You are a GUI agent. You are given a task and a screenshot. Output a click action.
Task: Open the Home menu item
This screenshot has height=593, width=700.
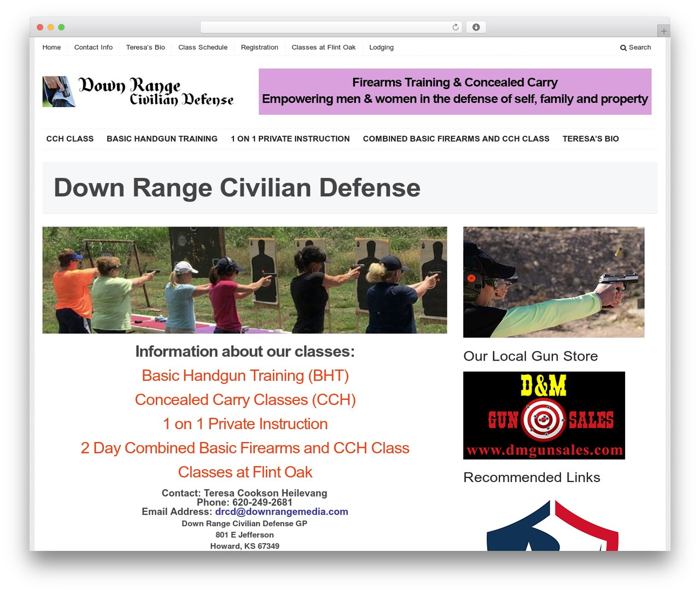[x=51, y=48]
